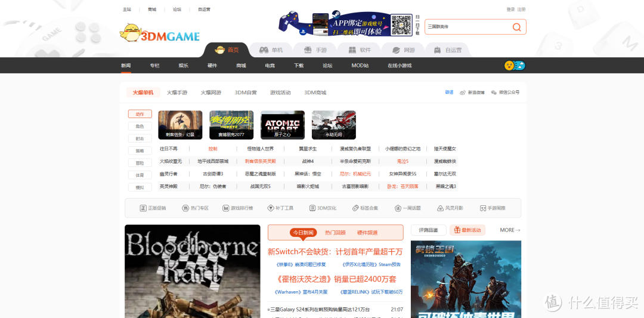Open the 赛博朋克2077 game thumbnail

pos(231,125)
